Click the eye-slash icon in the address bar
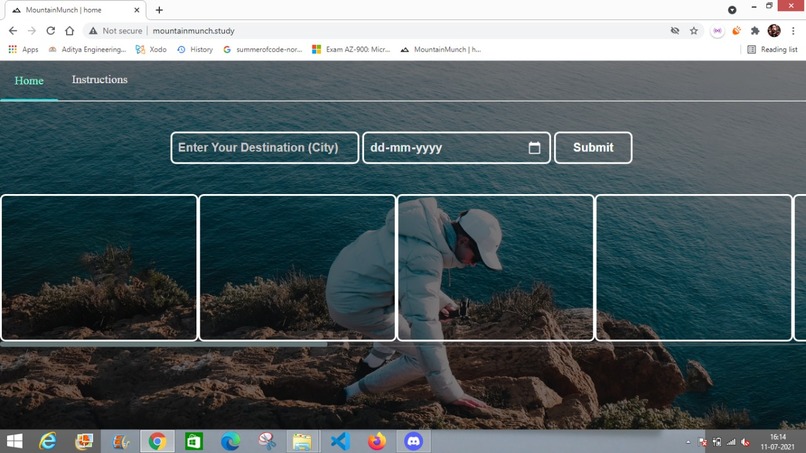Image resolution: width=806 pixels, height=453 pixels. (675, 31)
